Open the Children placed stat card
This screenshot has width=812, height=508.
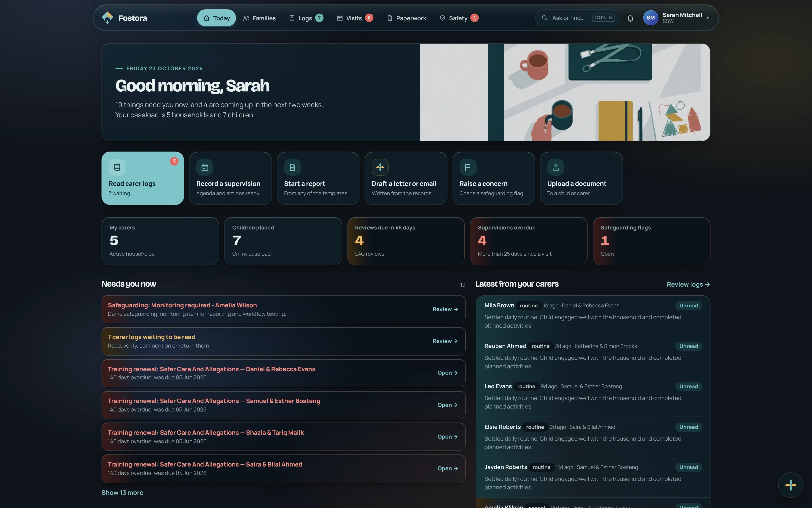click(x=283, y=241)
